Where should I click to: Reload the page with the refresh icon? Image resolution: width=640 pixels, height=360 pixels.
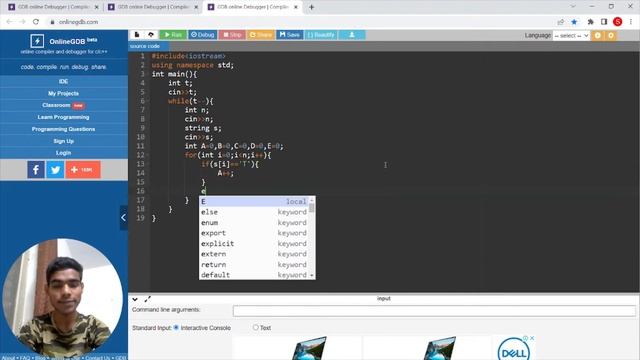36,22
